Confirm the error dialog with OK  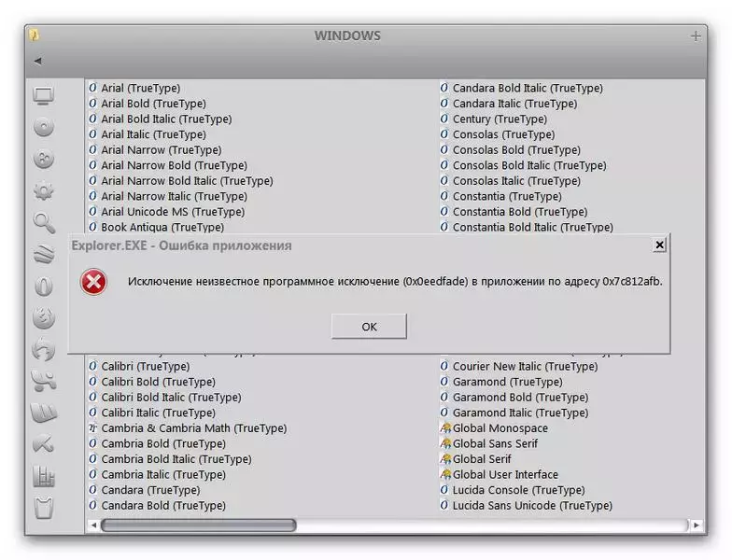(x=369, y=327)
